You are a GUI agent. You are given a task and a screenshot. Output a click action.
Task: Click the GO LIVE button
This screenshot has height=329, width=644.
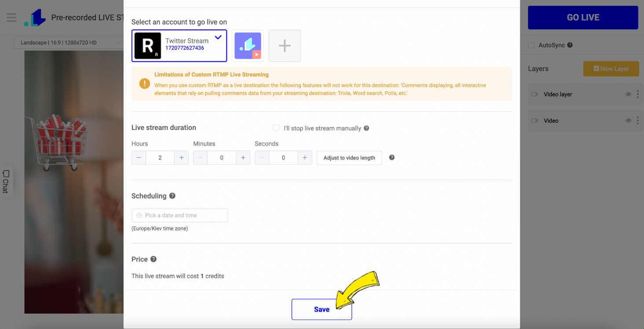point(583,18)
